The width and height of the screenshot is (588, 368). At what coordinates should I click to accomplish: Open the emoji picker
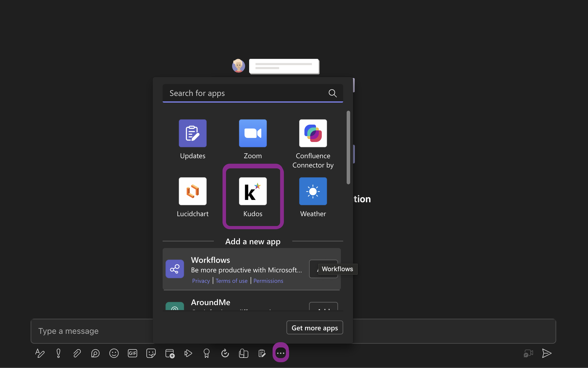pyautogui.click(x=114, y=353)
